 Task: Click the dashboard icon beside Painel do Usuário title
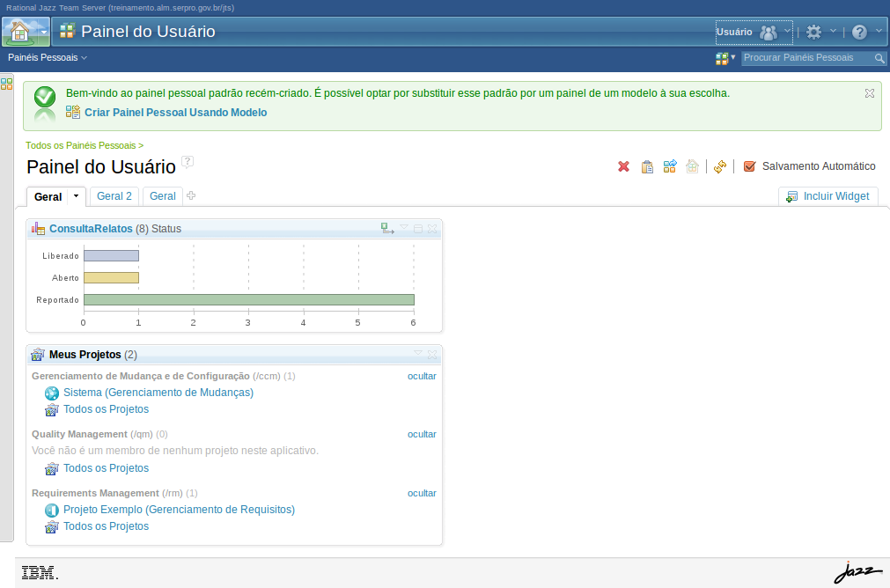tap(67, 31)
